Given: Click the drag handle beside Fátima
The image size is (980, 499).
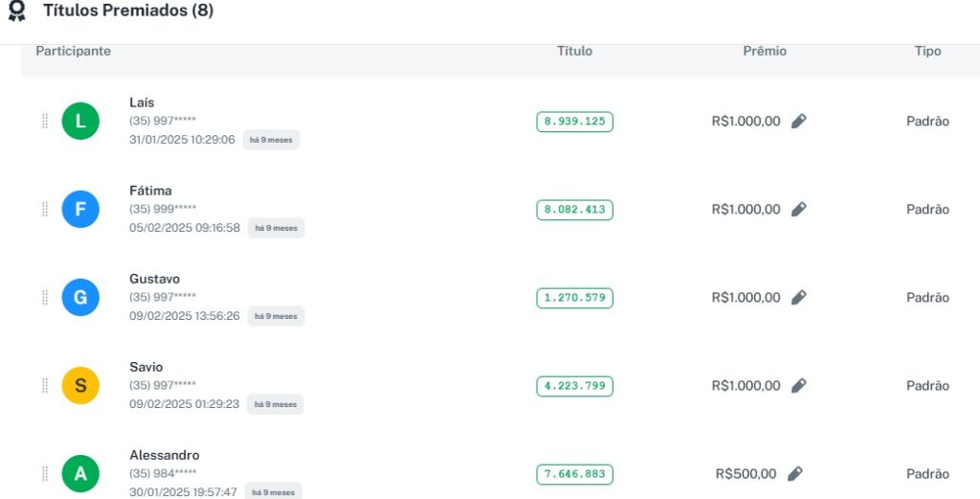Looking at the screenshot, I should [44, 210].
